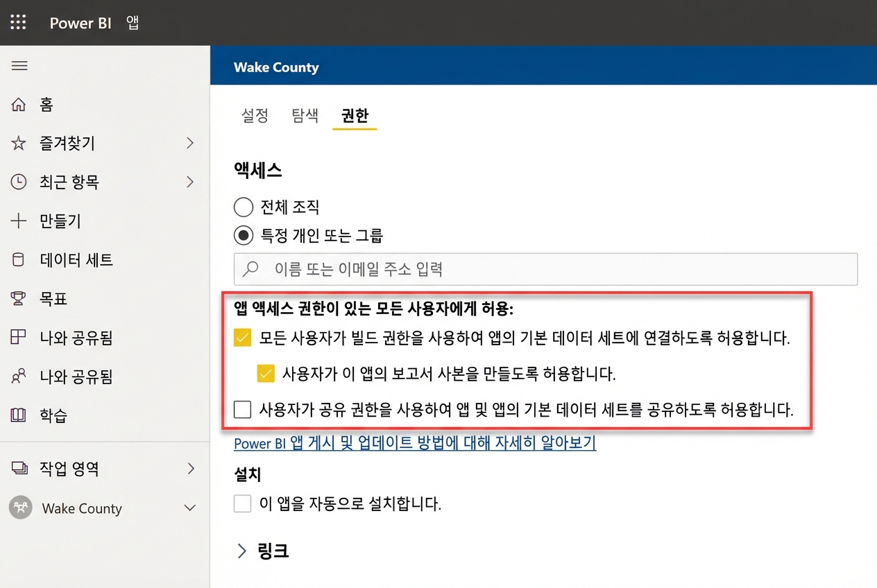Expand the 최근 항목 flyout chevron
The height and width of the screenshot is (588, 877).
190,182
